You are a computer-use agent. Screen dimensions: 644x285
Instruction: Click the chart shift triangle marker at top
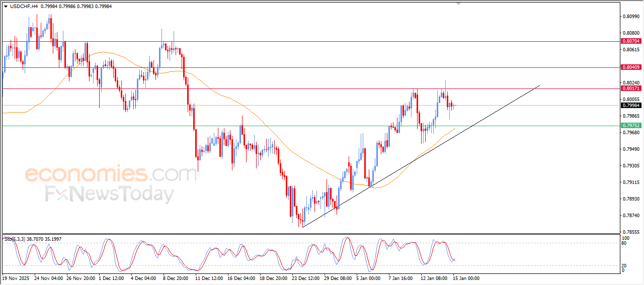pyautogui.click(x=458, y=4)
